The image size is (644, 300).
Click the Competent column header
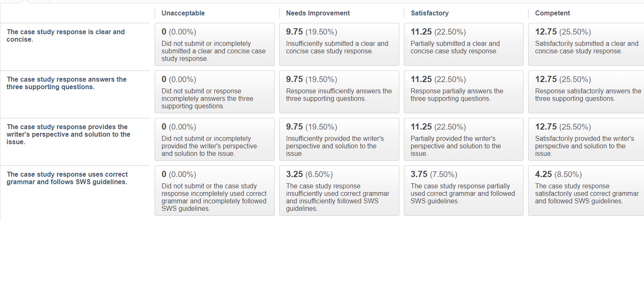552,13
